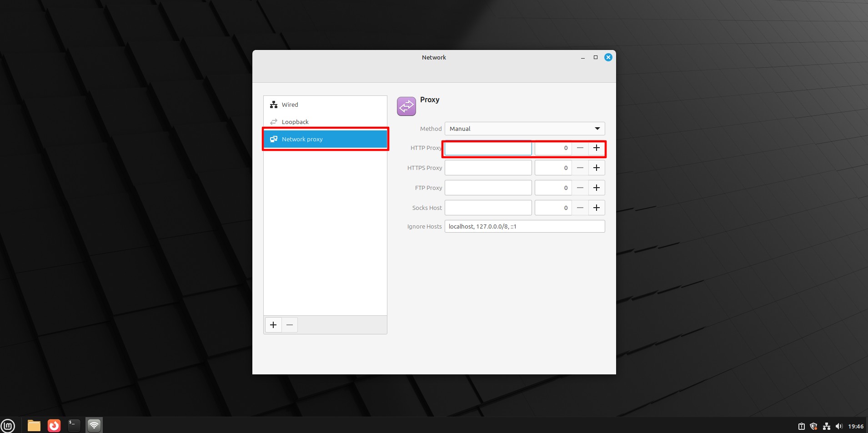
Task: Increase the Socks Host port number
Action: coord(596,208)
